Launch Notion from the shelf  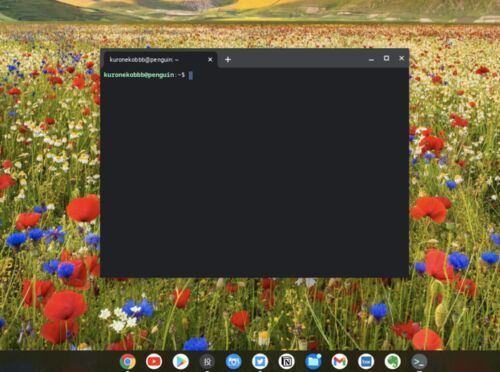point(286,362)
